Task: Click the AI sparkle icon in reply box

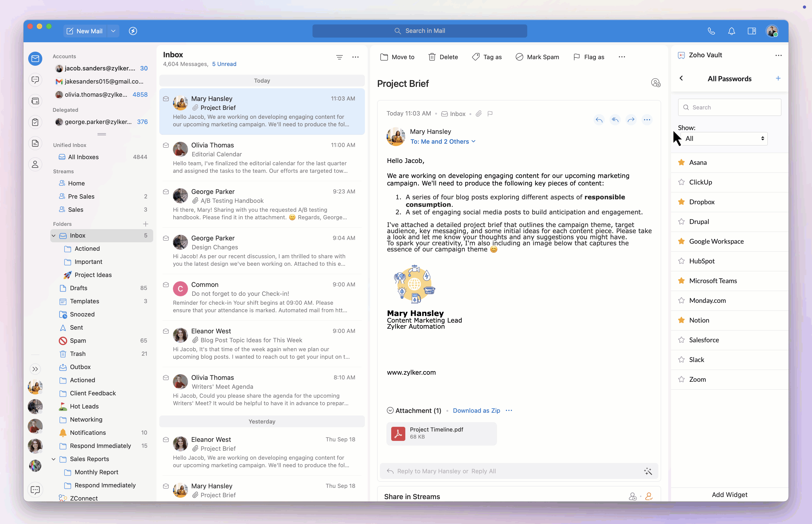Action: click(648, 471)
